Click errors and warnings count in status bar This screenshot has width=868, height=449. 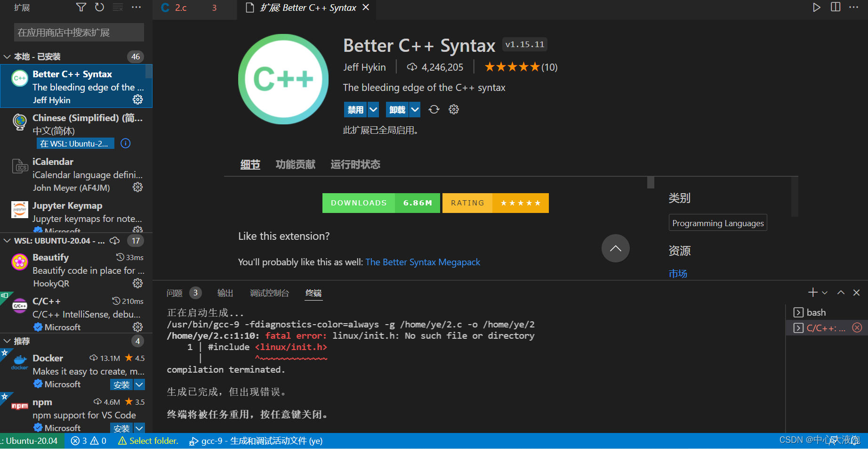[88, 441]
